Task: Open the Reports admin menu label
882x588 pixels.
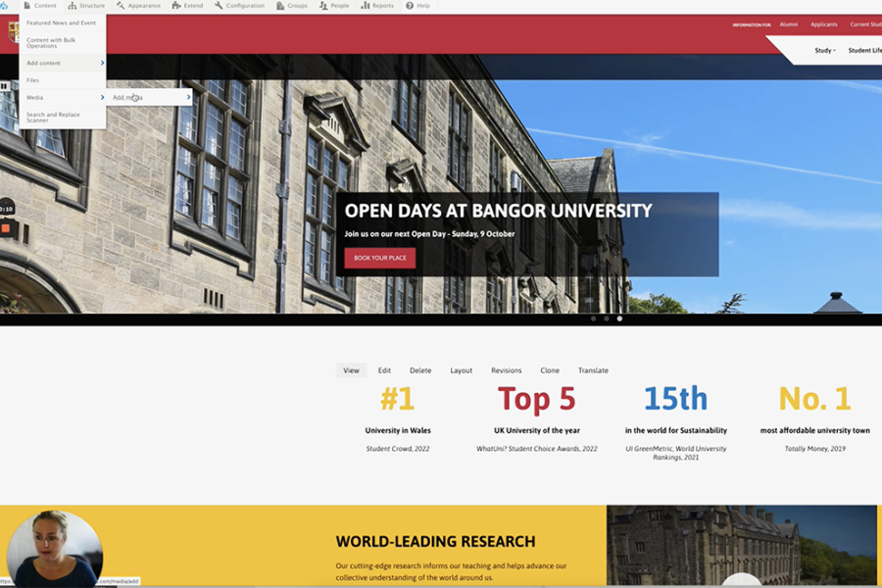Action: point(383,6)
